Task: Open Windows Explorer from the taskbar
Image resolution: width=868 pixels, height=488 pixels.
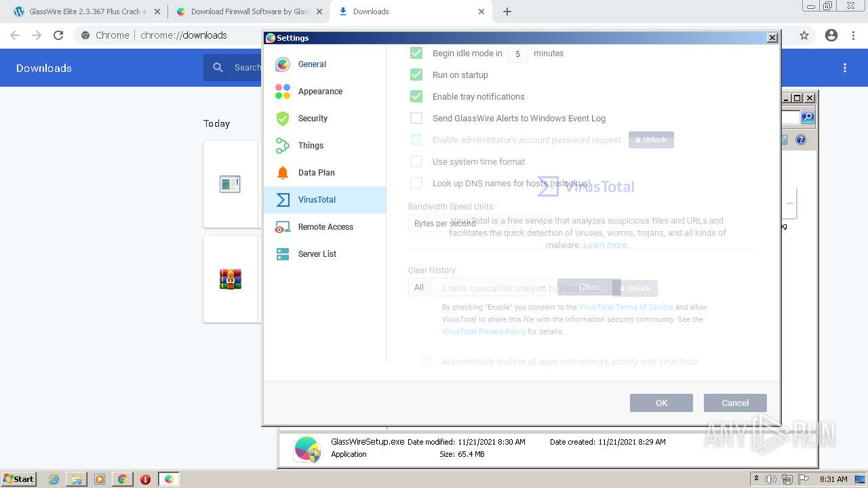Action: click(x=77, y=479)
